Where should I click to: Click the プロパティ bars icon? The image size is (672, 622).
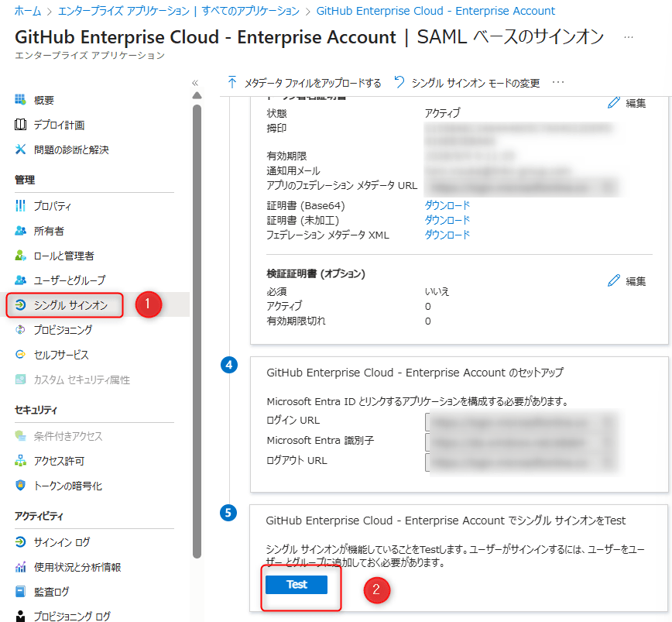pos(20,206)
